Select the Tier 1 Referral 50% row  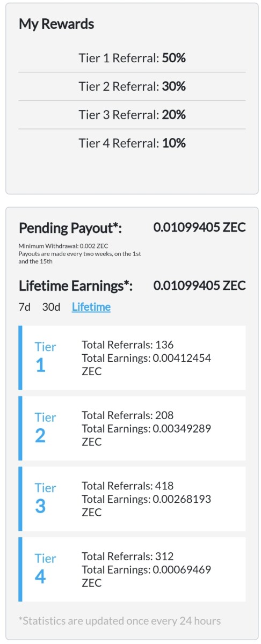click(132, 58)
